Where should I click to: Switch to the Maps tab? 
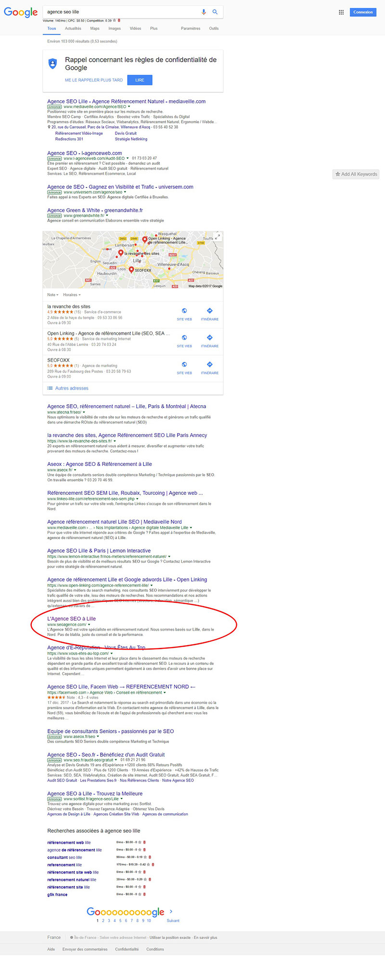click(95, 28)
